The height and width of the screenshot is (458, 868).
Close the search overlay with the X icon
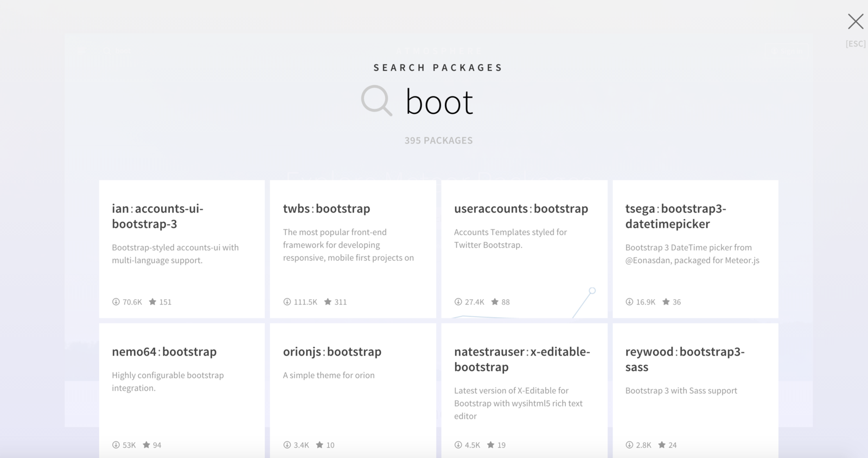point(856,22)
